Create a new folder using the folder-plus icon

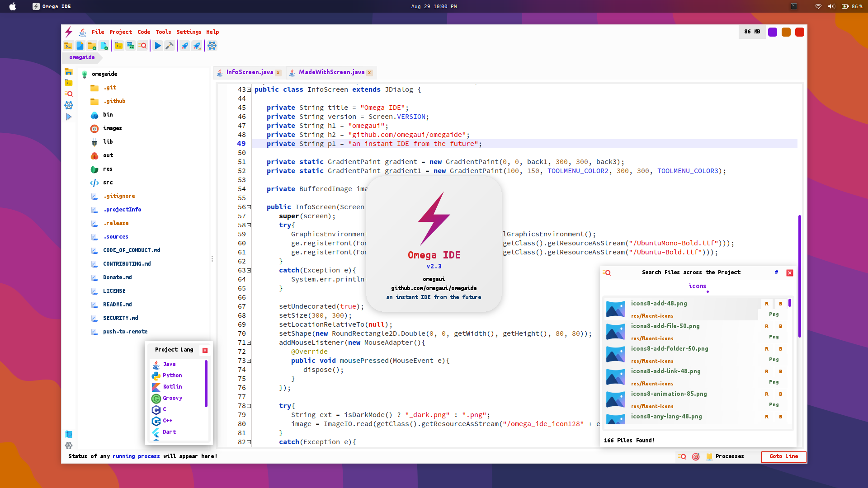pyautogui.click(x=92, y=46)
